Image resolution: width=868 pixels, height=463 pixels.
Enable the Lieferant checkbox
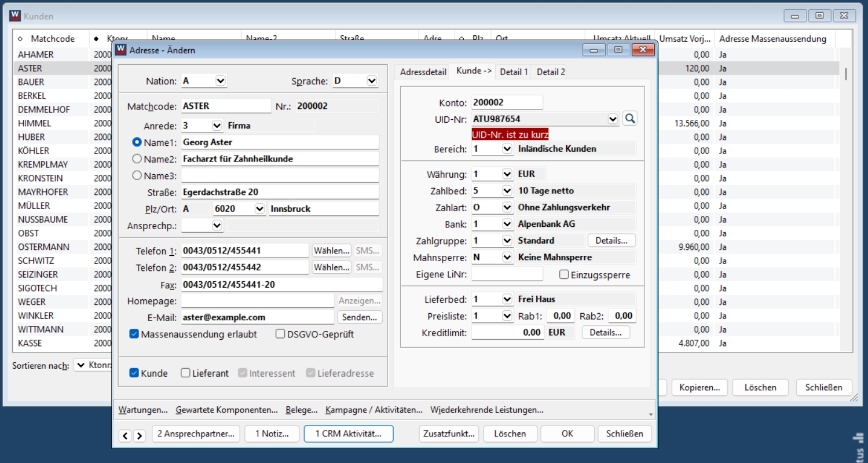coord(185,373)
